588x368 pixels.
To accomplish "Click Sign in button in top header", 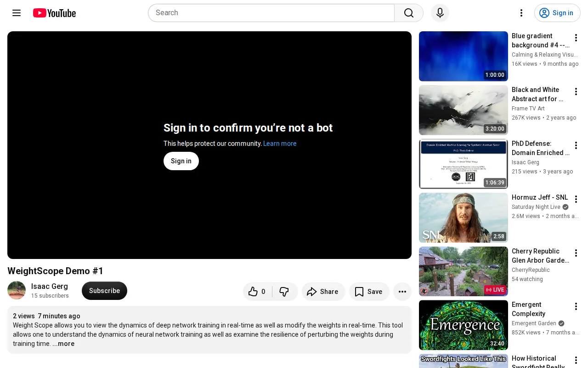I will [557, 13].
